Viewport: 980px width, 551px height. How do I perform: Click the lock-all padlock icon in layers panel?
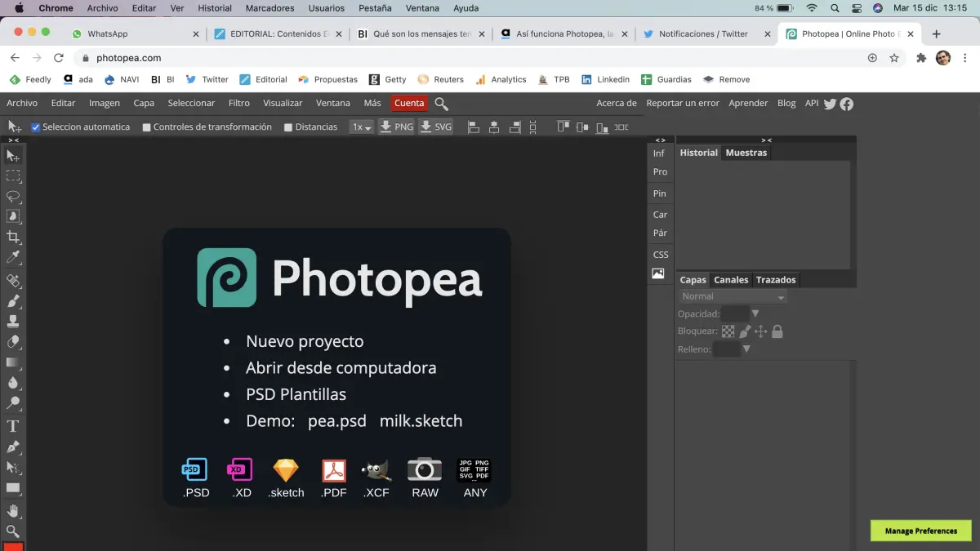777,331
